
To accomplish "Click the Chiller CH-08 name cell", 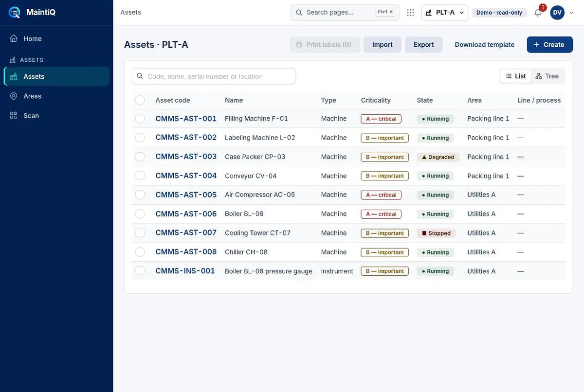I will [246, 252].
